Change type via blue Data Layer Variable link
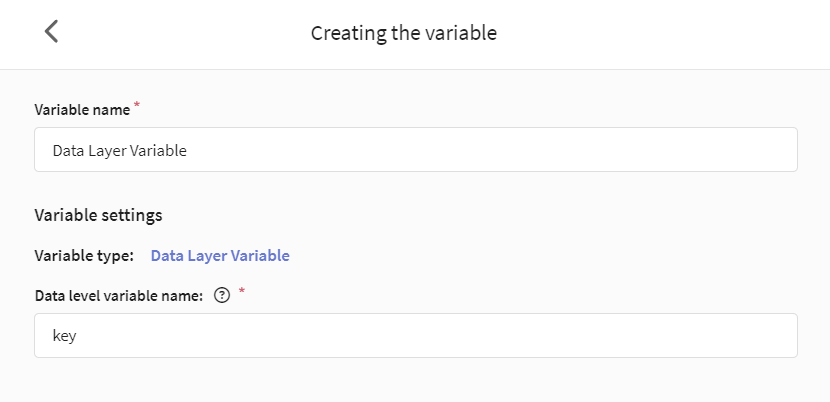 point(220,256)
